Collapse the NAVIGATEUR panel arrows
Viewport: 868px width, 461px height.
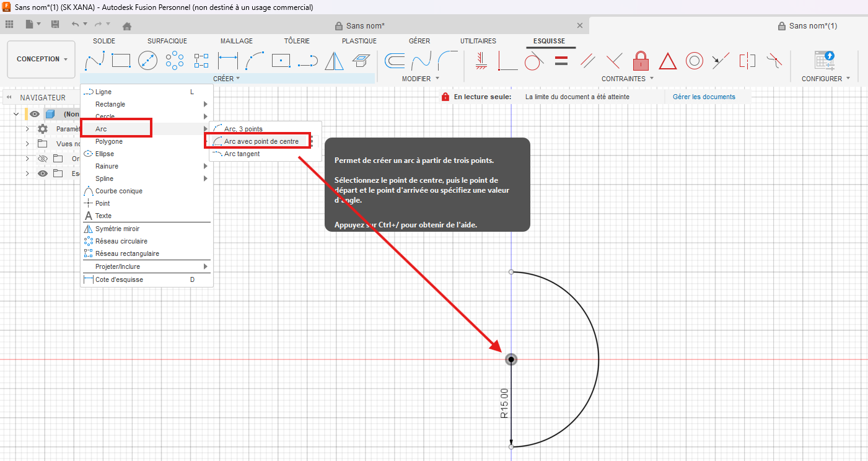[x=9, y=97]
